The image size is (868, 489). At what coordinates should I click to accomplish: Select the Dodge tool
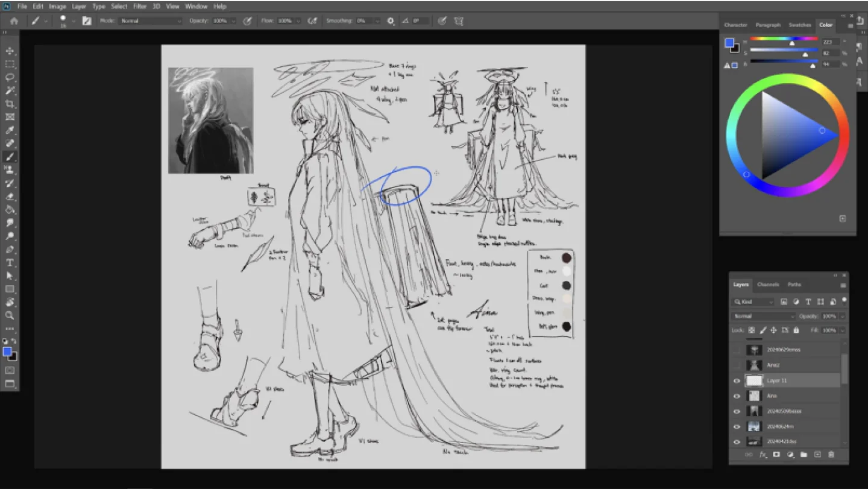pos(10,236)
